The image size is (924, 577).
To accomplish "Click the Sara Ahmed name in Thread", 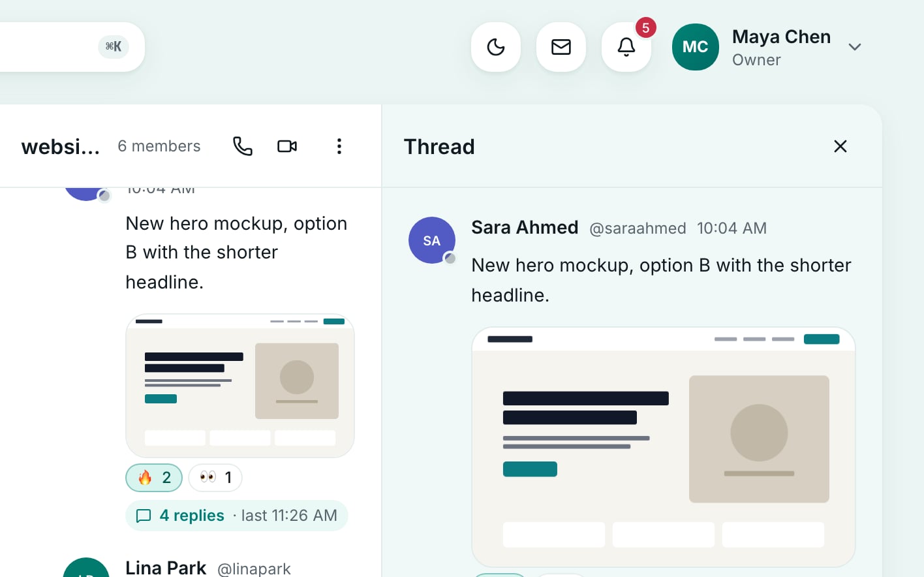I will click(x=525, y=227).
